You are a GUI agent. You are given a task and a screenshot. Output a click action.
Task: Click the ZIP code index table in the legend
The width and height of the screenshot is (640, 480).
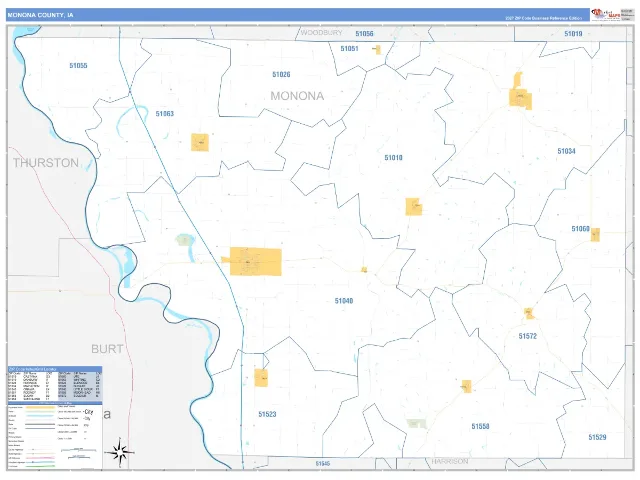pyautogui.click(x=55, y=386)
